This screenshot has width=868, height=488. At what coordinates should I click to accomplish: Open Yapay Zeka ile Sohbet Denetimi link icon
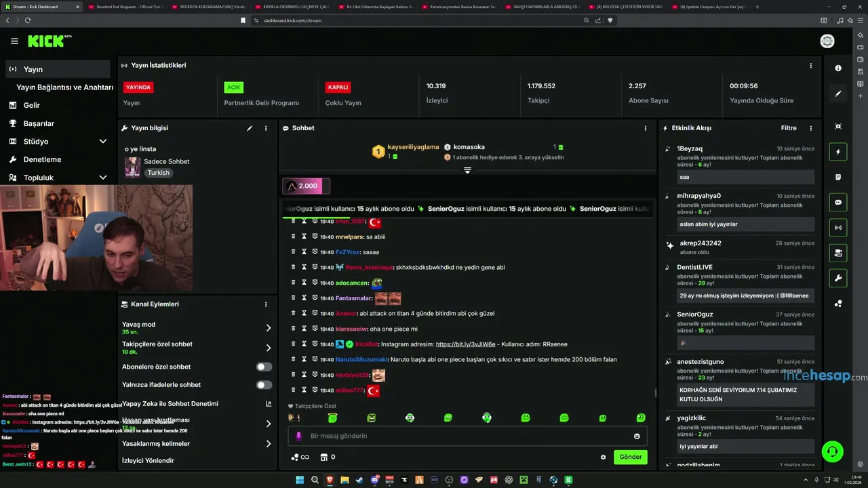(268, 403)
